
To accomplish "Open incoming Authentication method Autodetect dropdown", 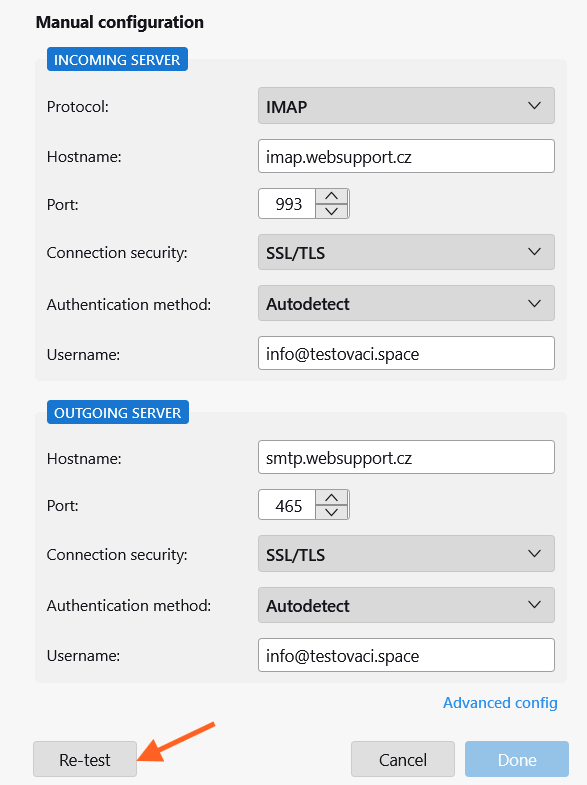I will (406, 303).
